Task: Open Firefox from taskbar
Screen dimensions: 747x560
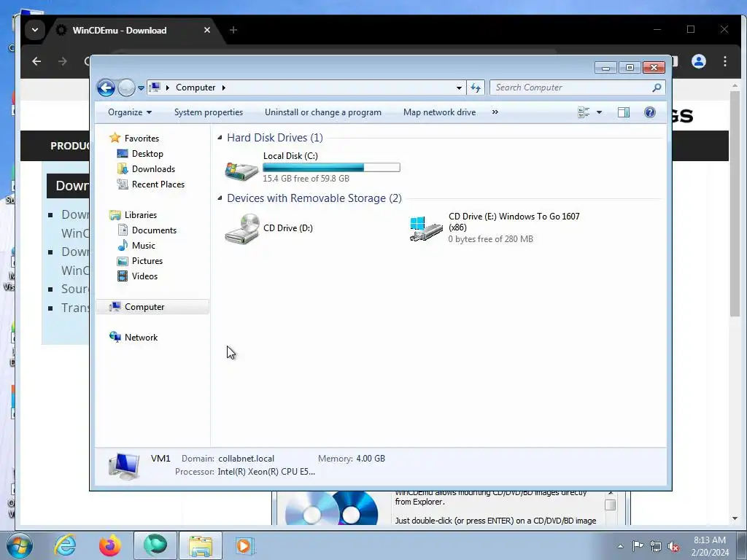Action: [109, 545]
